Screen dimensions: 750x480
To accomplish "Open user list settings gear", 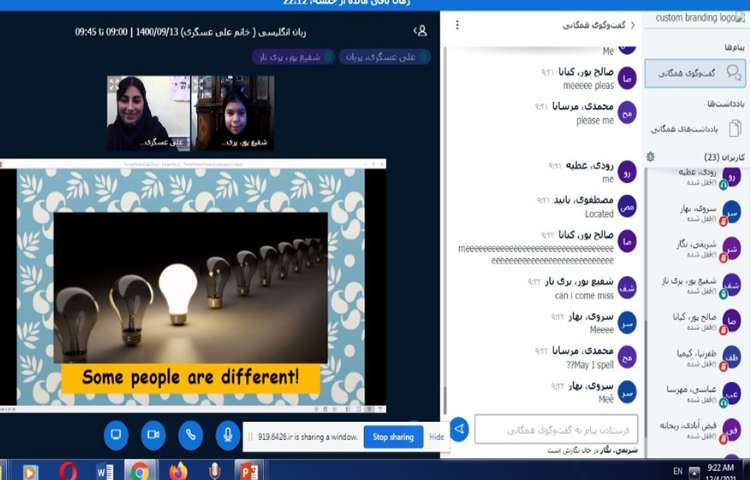I will (651, 157).
